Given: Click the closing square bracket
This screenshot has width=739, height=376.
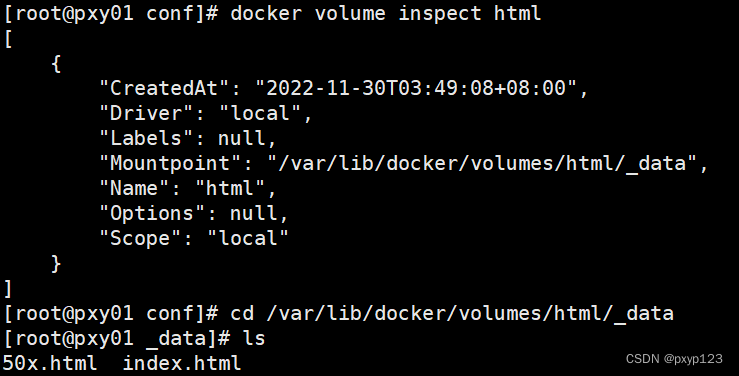Looking at the screenshot, I should point(8,288).
